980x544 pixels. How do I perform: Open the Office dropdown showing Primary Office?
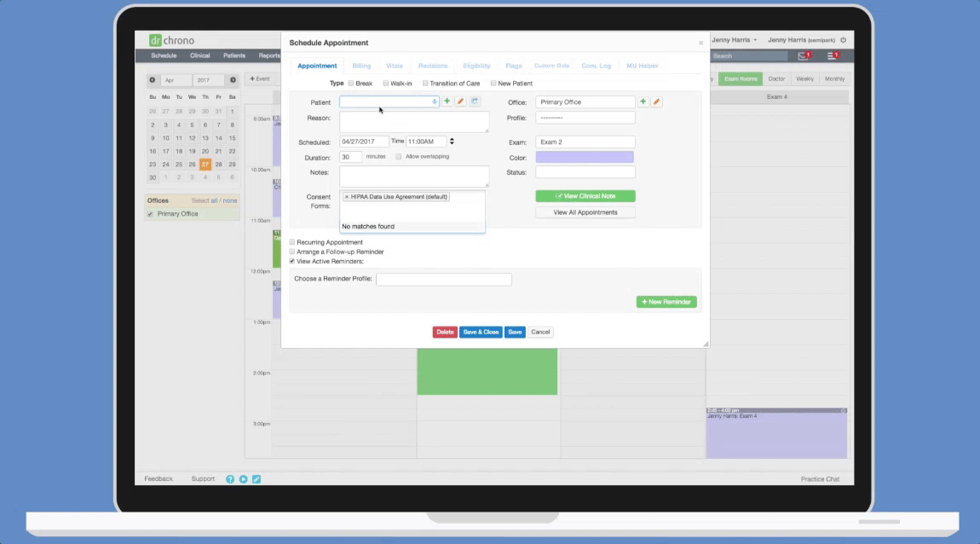pos(585,102)
